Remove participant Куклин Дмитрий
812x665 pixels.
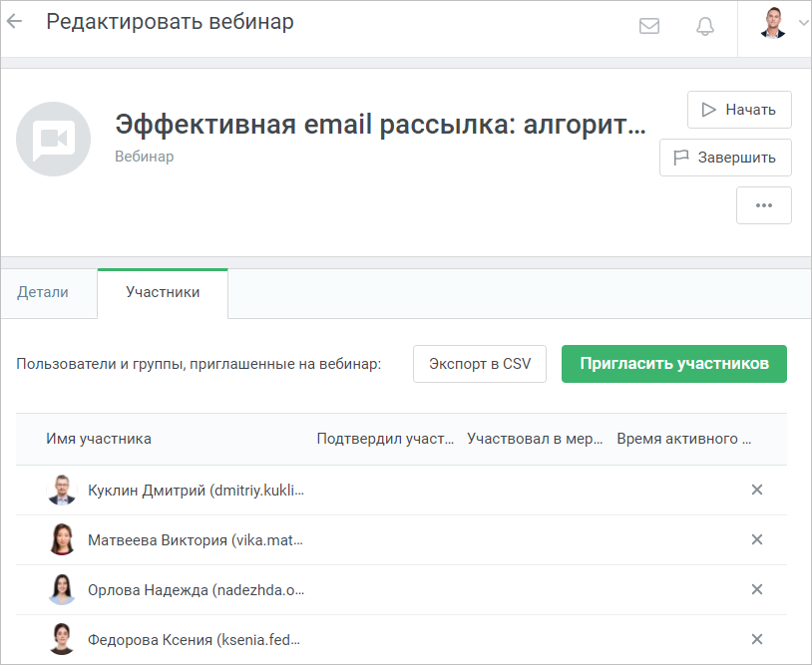756,490
